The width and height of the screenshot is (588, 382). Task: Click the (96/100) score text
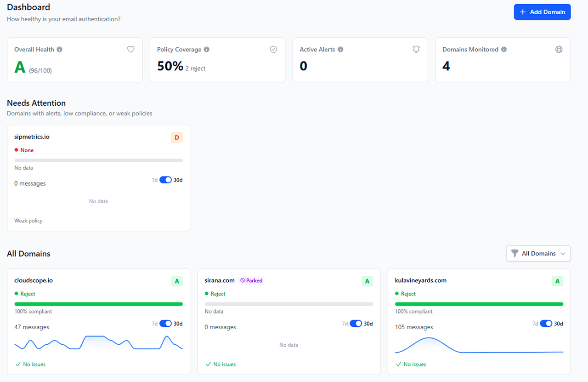(x=40, y=71)
